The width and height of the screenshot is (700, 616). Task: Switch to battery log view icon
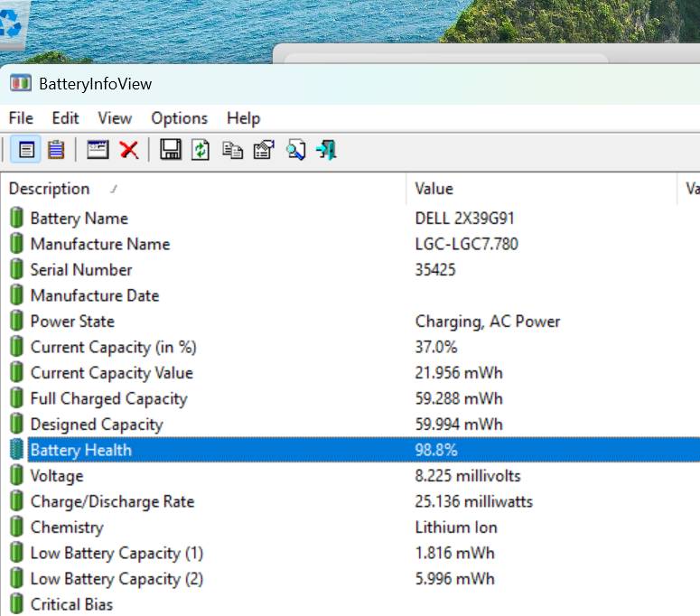pyautogui.click(x=56, y=150)
